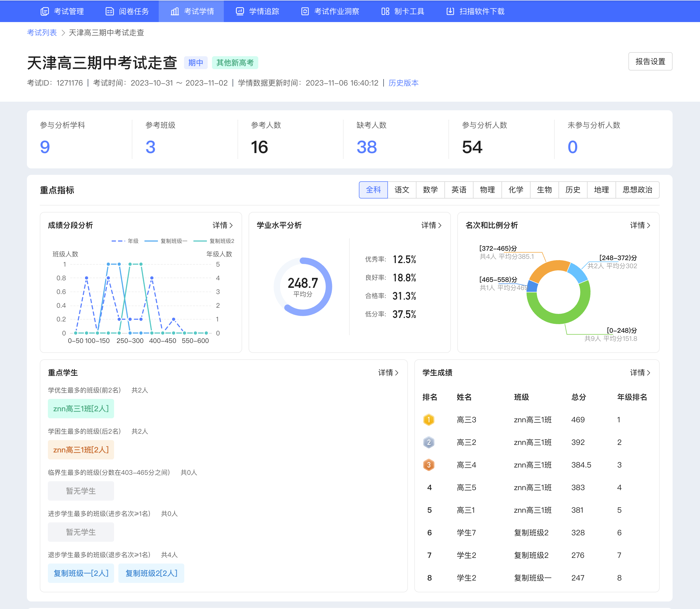
Task: Expand 详情 for 学业水平分析
Action: click(432, 225)
